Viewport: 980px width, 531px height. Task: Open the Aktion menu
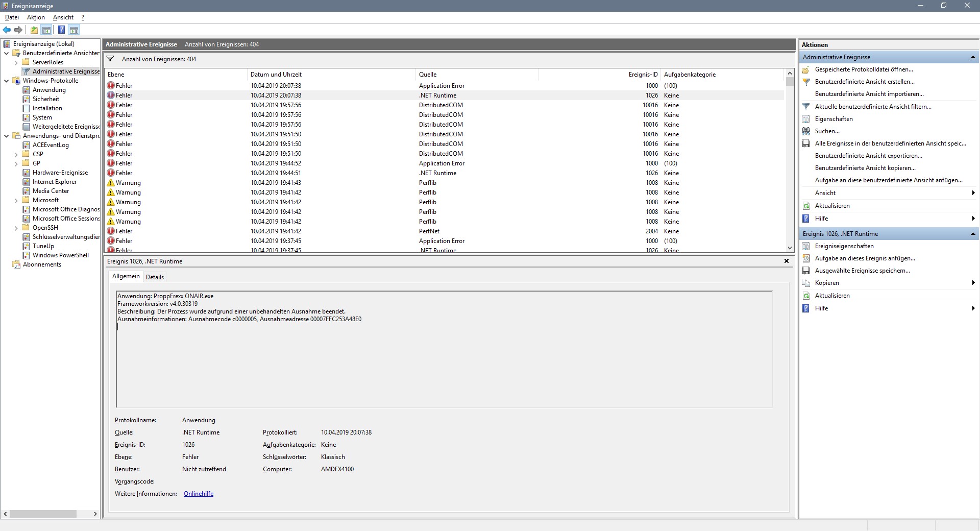[36, 17]
